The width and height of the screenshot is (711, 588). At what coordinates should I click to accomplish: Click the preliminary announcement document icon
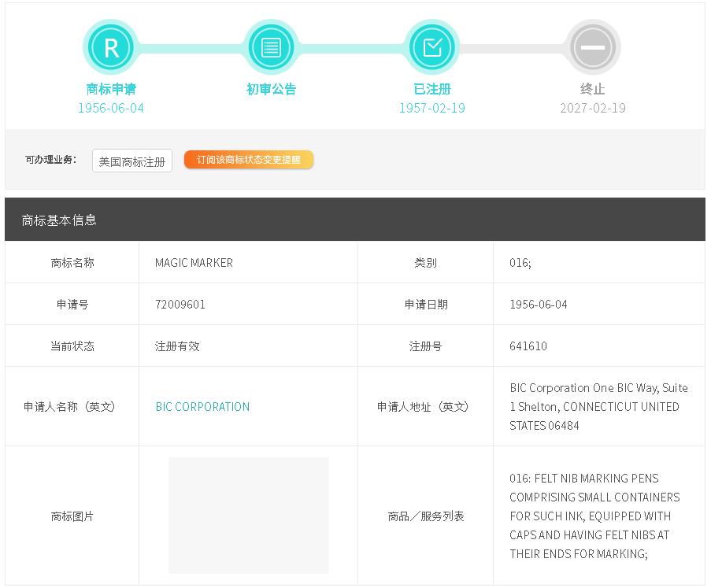pos(272,47)
